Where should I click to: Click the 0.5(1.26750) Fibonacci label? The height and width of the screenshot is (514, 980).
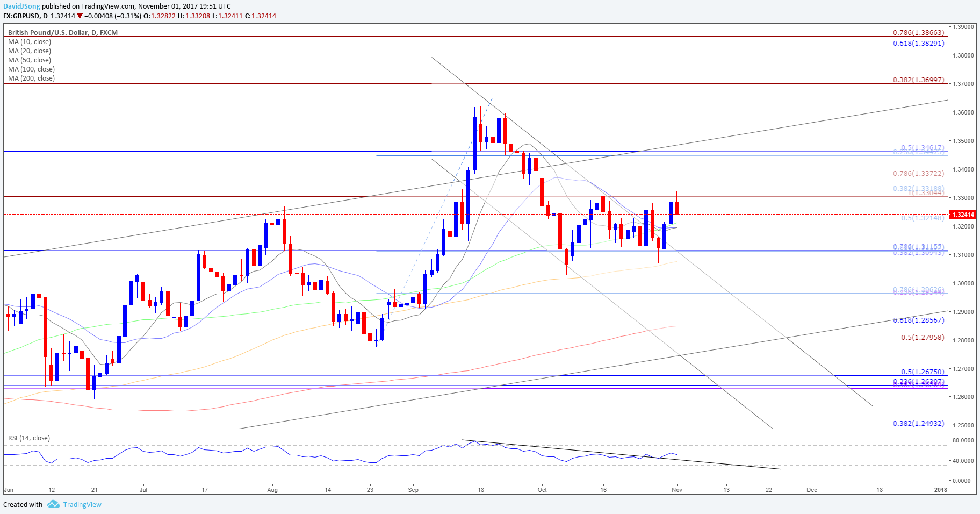[923, 372]
